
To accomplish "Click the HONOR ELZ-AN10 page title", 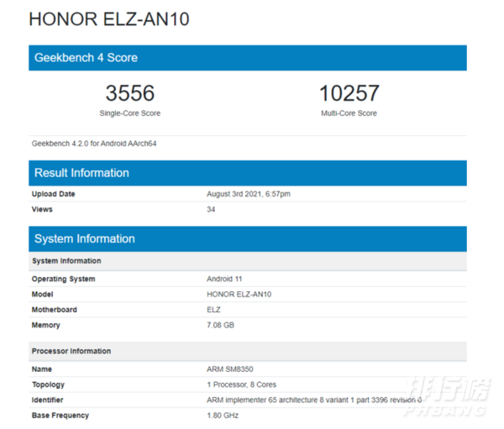I will 109,19.
